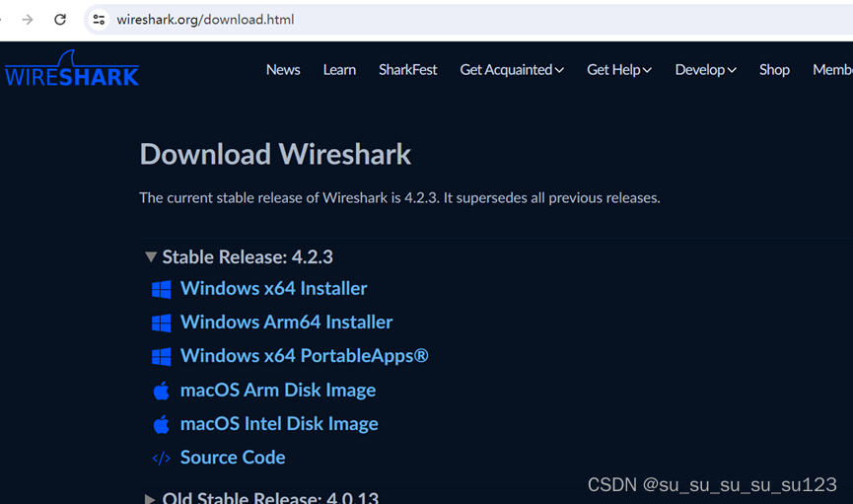The image size is (853, 504).
Task: Open the Learn menu item
Action: [x=339, y=70]
